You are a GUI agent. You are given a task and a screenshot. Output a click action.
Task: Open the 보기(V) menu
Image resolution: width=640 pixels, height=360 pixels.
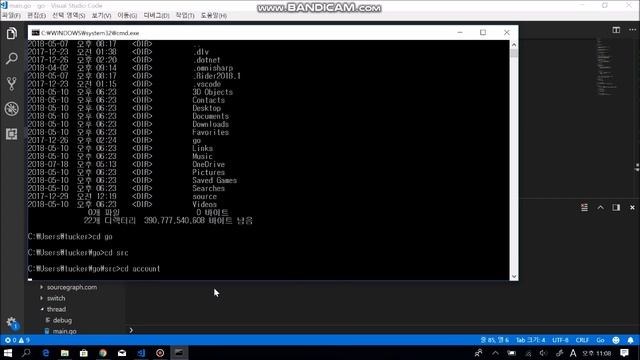click(x=101, y=16)
